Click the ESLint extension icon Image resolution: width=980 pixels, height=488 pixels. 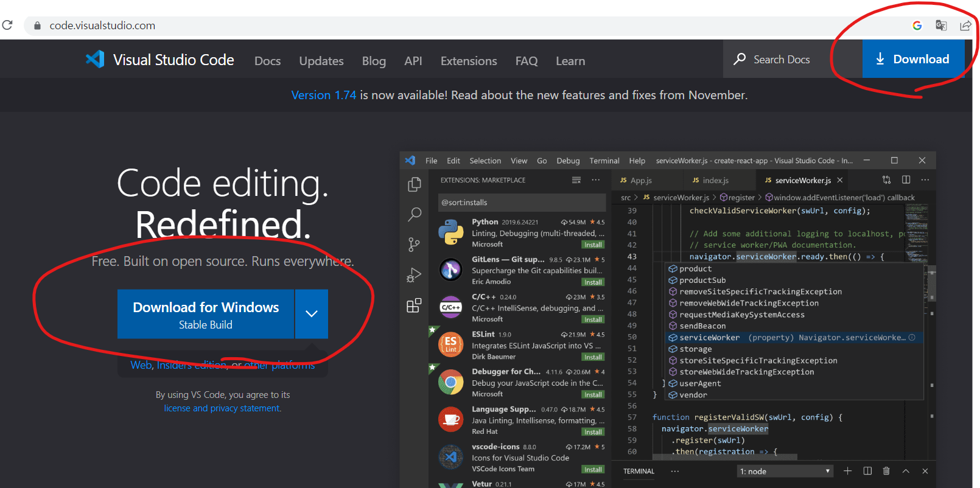[x=451, y=345]
